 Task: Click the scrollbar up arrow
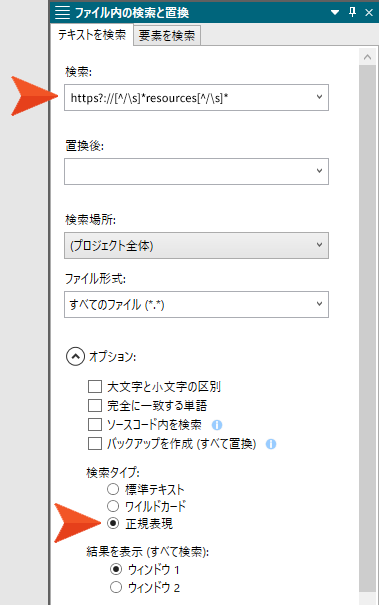pyautogui.click(x=367, y=57)
